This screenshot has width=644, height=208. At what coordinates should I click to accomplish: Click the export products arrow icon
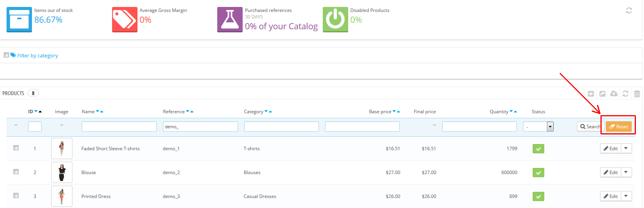coord(602,94)
